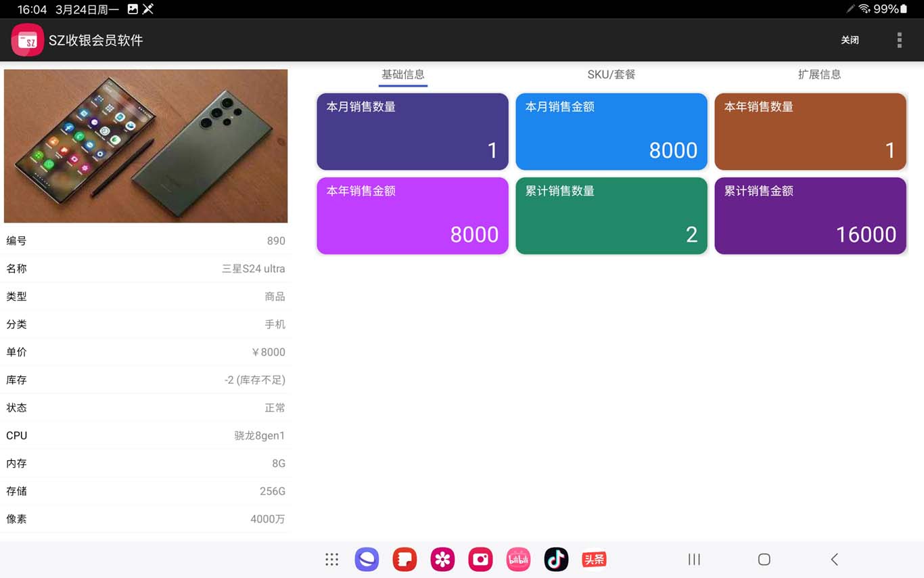This screenshot has width=924, height=578.
Task: Launch the Camera app icon
Action: click(480, 559)
